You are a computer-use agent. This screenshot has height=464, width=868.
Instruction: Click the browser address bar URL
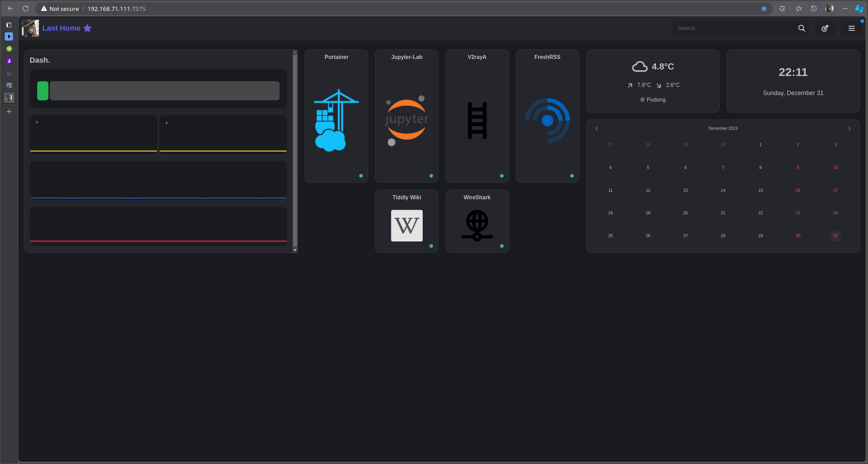pyautogui.click(x=116, y=9)
